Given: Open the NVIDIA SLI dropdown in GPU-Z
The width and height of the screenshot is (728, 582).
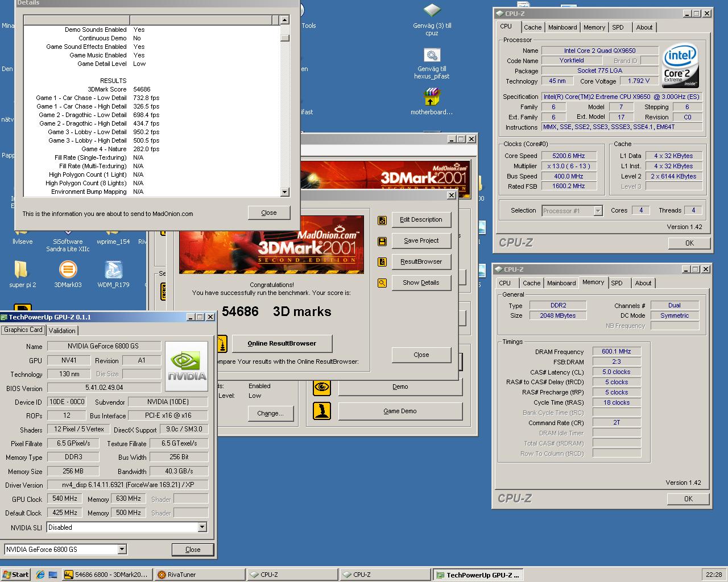Looking at the screenshot, I should click(202, 527).
